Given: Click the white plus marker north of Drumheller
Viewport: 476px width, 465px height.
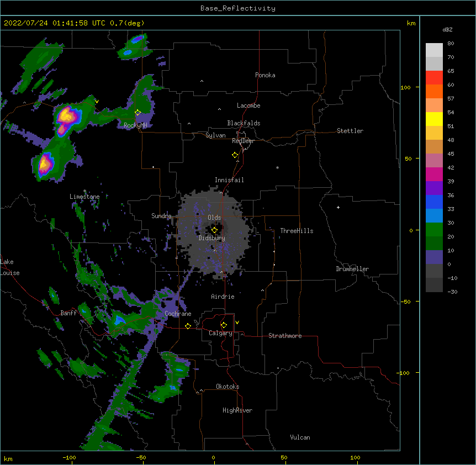Looking at the screenshot, I should [x=338, y=207].
